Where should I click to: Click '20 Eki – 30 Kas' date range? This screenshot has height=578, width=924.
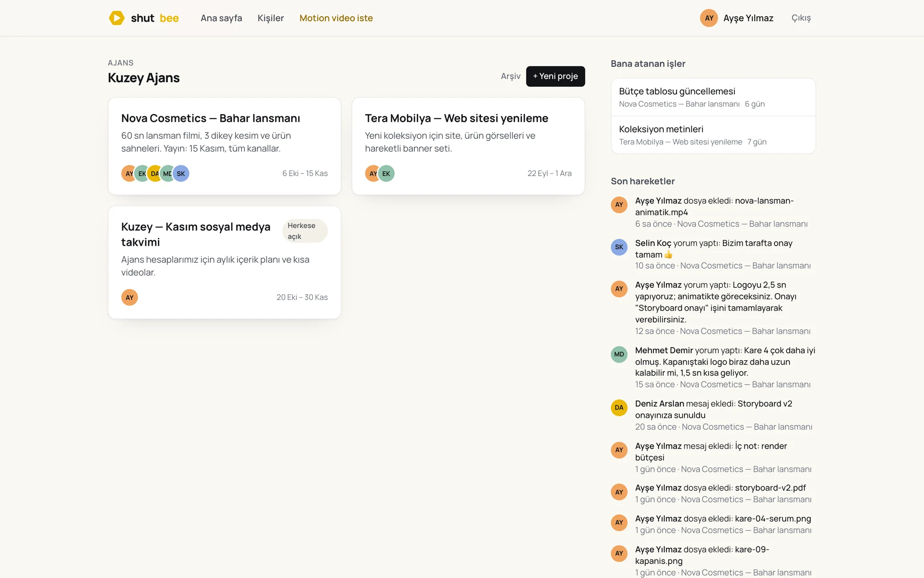(302, 298)
